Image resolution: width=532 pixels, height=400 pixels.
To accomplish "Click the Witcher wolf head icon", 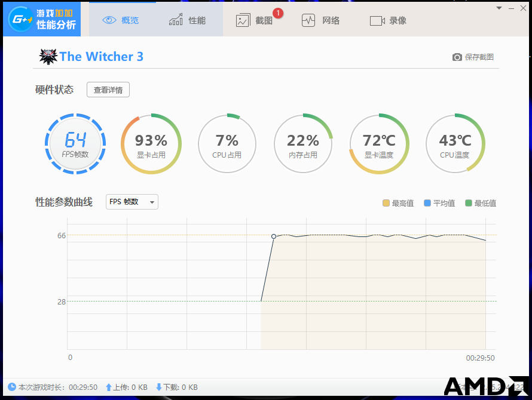I will pos(48,56).
